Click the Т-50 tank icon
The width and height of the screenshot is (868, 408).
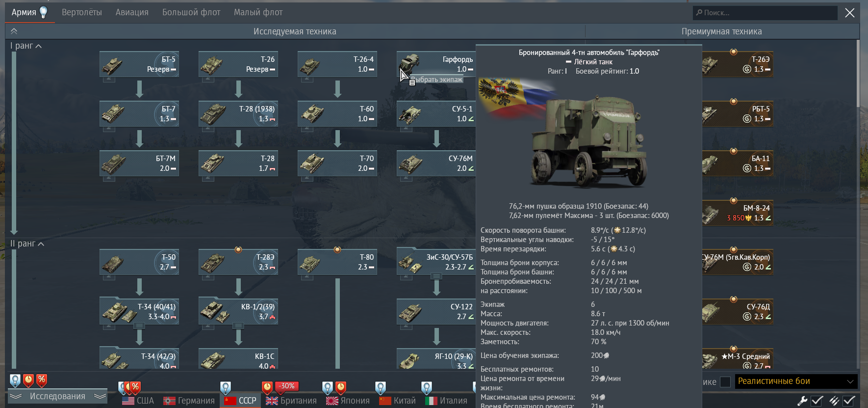(x=113, y=263)
